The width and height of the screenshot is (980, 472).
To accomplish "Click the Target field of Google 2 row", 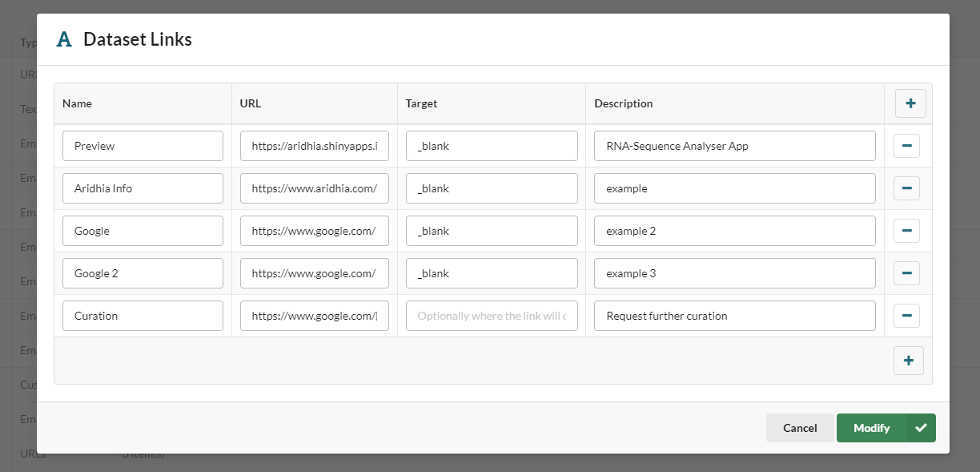I will tap(491, 273).
